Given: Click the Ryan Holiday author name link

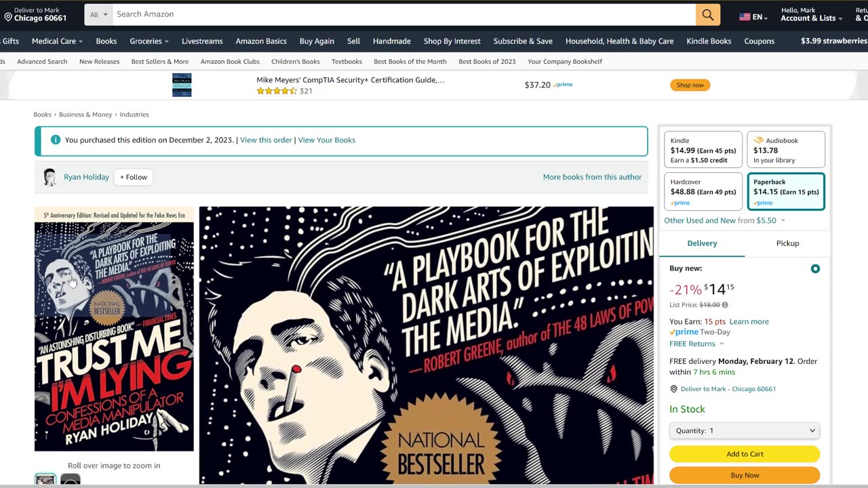Looking at the screenshot, I should click(x=86, y=177).
